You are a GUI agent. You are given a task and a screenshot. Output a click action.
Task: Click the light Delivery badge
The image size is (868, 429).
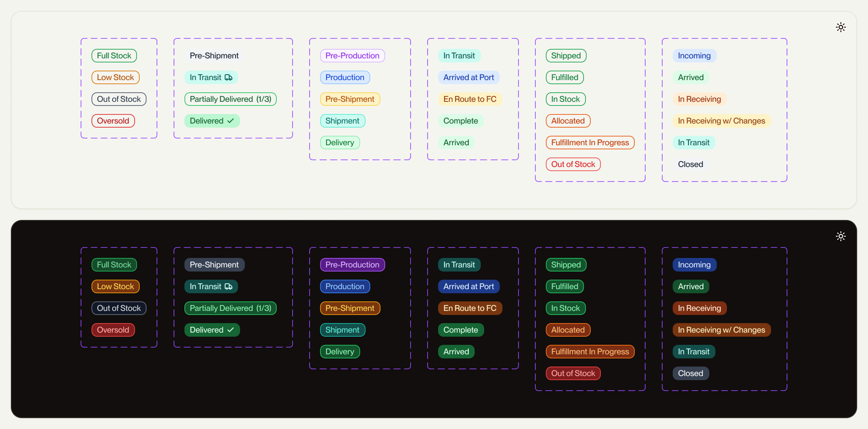340,143
